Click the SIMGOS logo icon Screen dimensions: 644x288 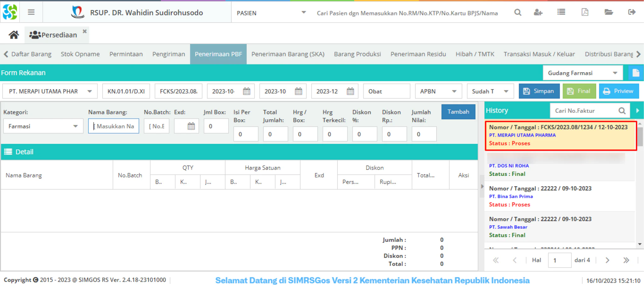coord(10,12)
